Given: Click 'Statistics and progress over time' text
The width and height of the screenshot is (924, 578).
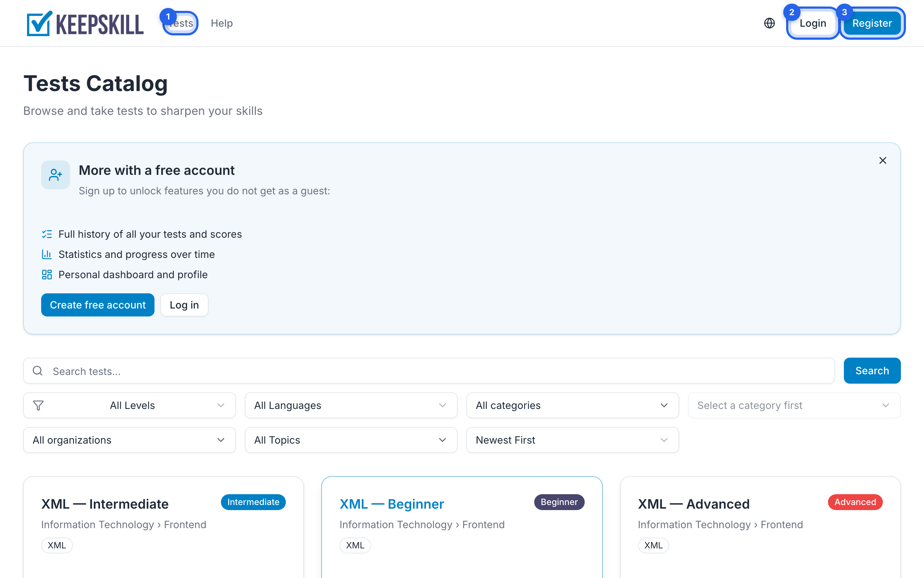Looking at the screenshot, I should [x=137, y=254].
